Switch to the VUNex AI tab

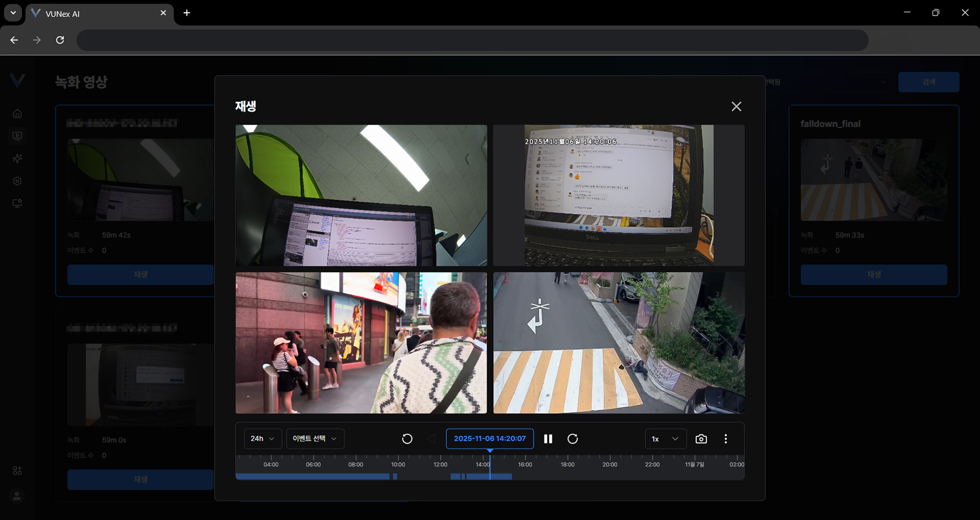point(94,13)
